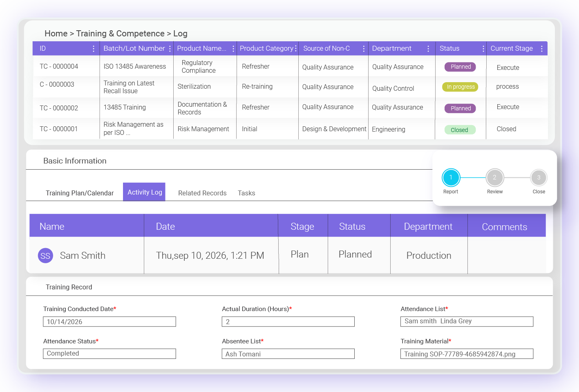
Task: Open record TC - 0000004
Action: (59, 66)
